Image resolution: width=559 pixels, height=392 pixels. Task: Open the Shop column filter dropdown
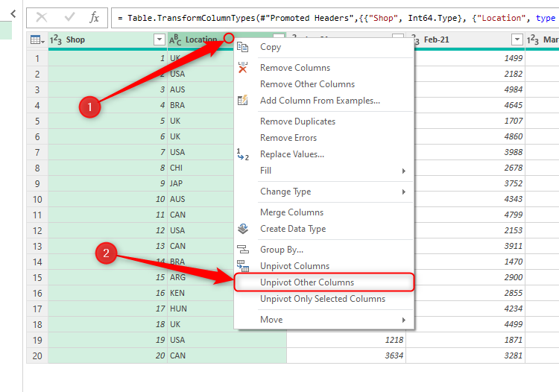pos(159,40)
